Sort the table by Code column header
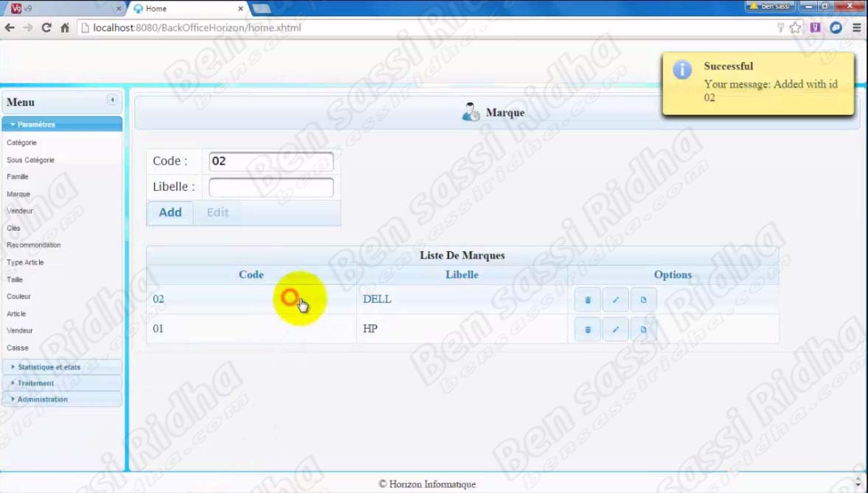 tap(251, 275)
